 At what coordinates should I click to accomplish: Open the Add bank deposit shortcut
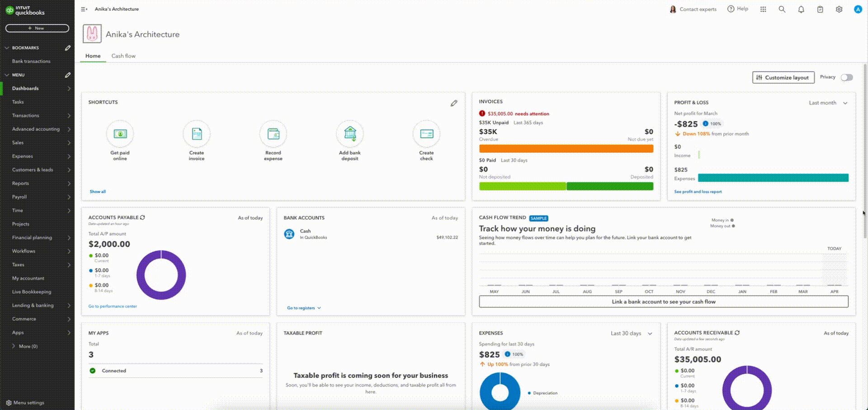[350, 134]
